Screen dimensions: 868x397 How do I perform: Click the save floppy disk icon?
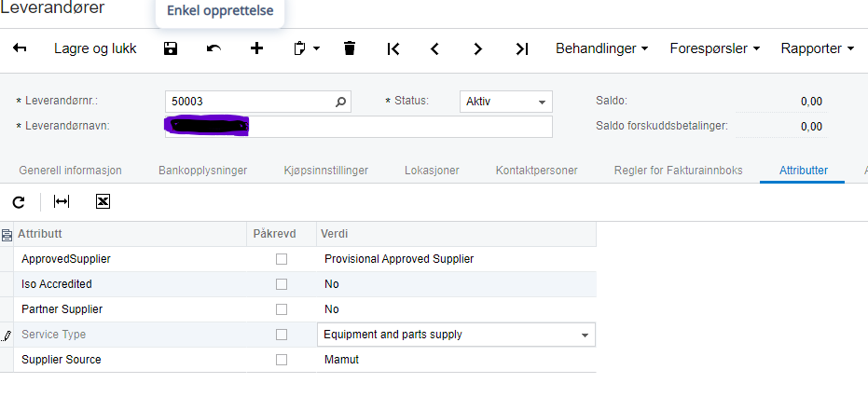pos(171,48)
